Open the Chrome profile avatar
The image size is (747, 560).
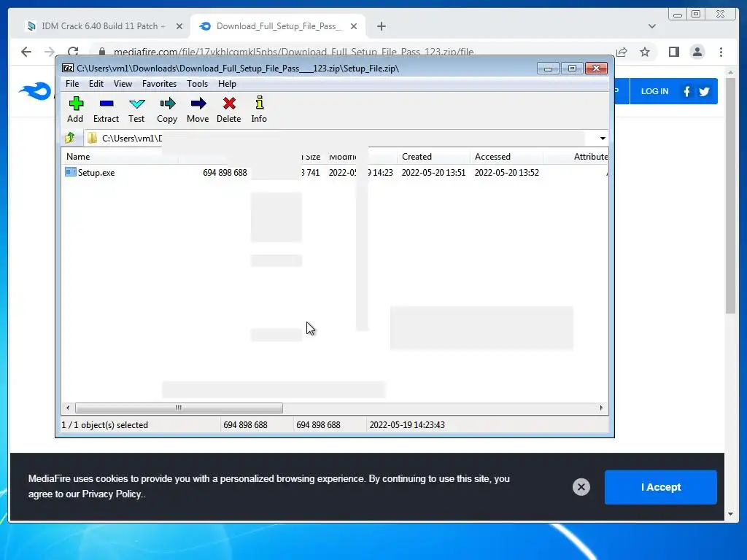tap(697, 52)
